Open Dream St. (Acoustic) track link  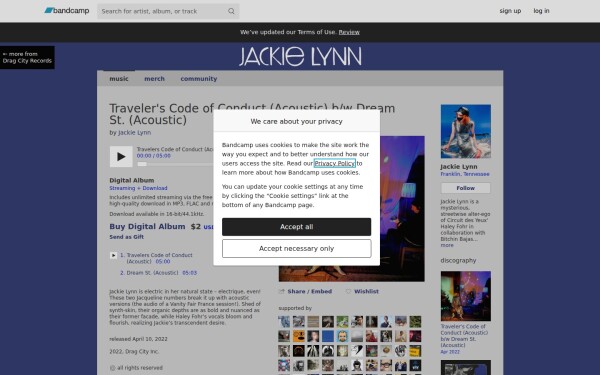152,273
